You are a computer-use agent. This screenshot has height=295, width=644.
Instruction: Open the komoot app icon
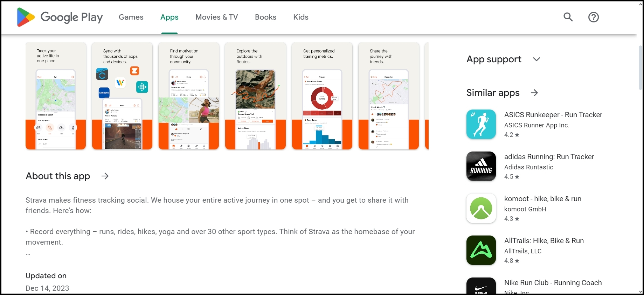[x=481, y=208]
